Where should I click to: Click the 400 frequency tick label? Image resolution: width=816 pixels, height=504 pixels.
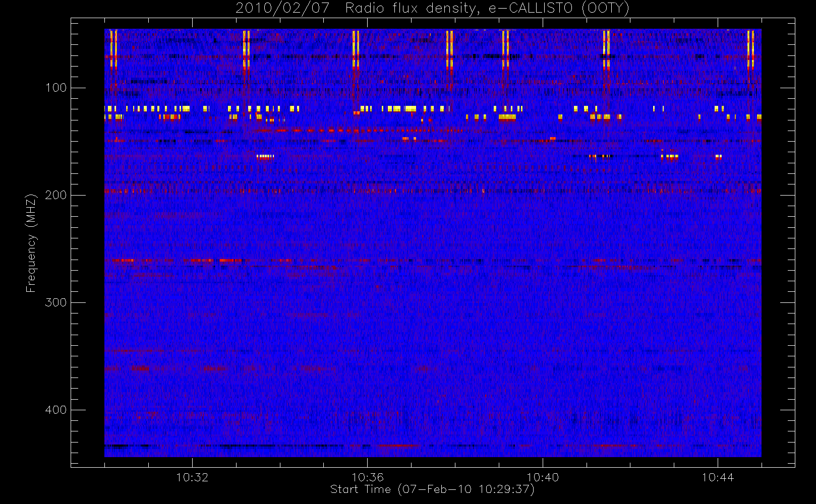[x=56, y=410]
